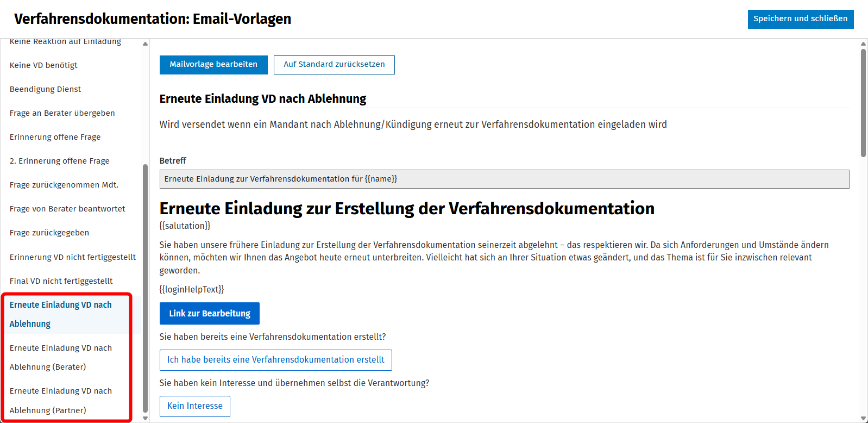Viewport: 868px width, 423px height.
Task: Click the sidebar scroll-down arrow
Action: pyautogui.click(x=145, y=418)
